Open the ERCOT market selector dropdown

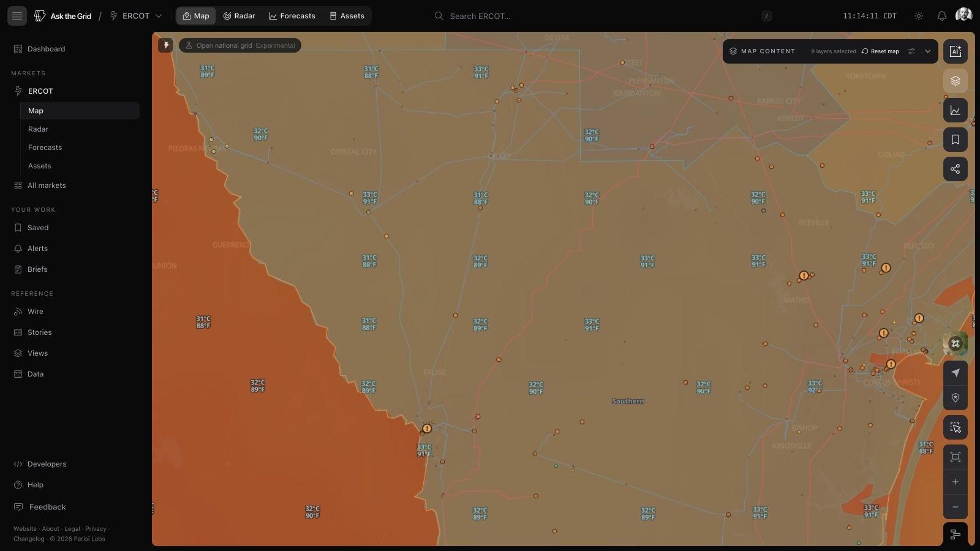point(136,16)
